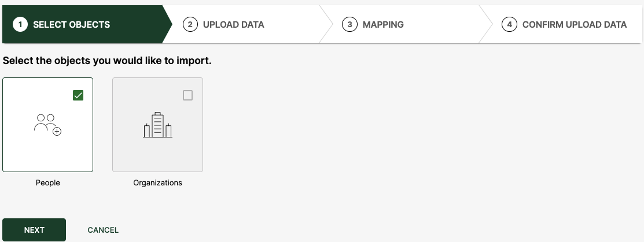Click the Next button
The height and width of the screenshot is (242, 644).
[x=34, y=230]
